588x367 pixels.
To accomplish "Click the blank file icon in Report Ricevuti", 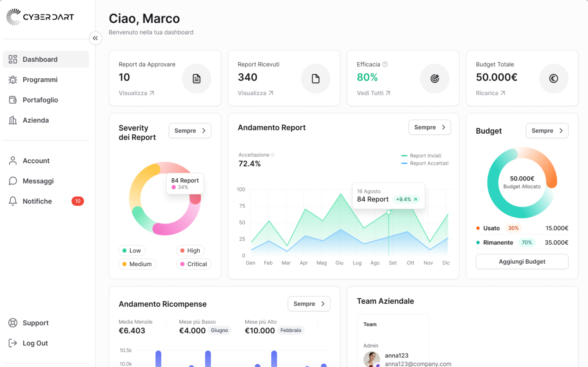I will [x=315, y=79].
